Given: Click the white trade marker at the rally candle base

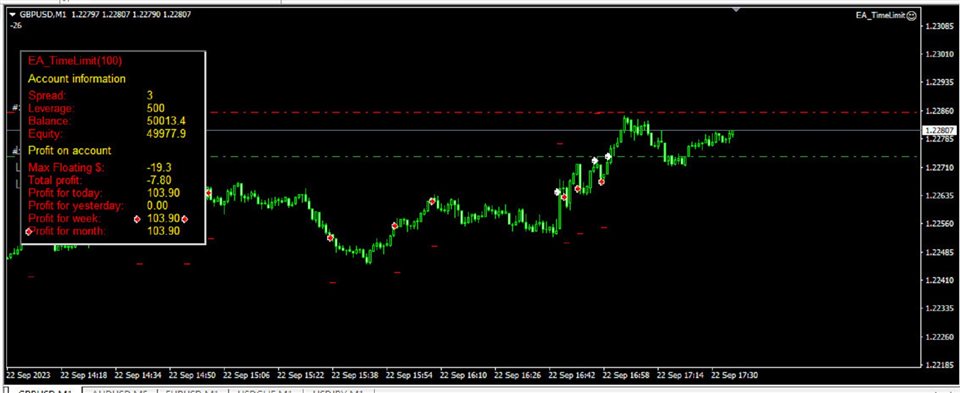Looking at the screenshot, I should pos(557,192).
